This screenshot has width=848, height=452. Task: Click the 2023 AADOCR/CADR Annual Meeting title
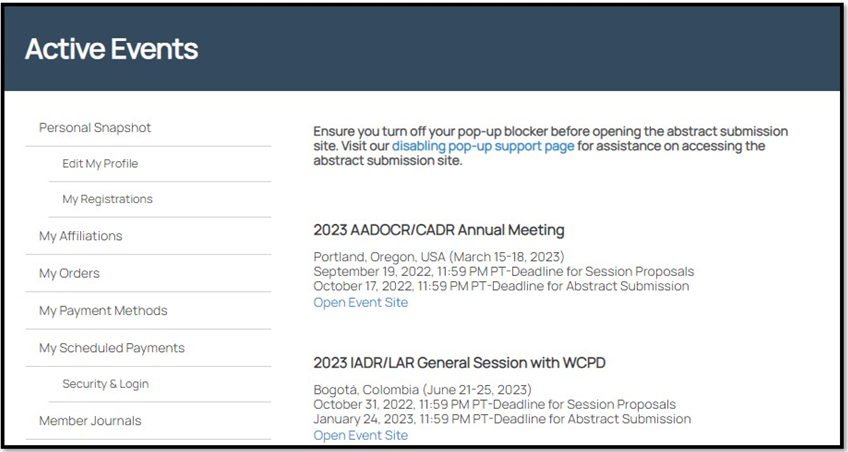click(x=439, y=230)
